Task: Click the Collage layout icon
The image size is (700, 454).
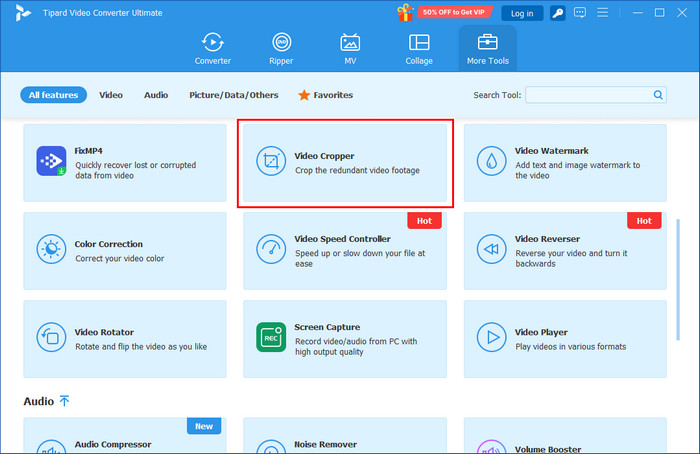Action: coord(419,42)
